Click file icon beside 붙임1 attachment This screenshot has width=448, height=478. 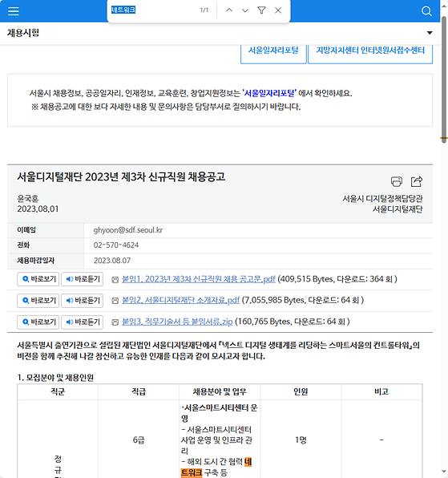click(x=115, y=280)
